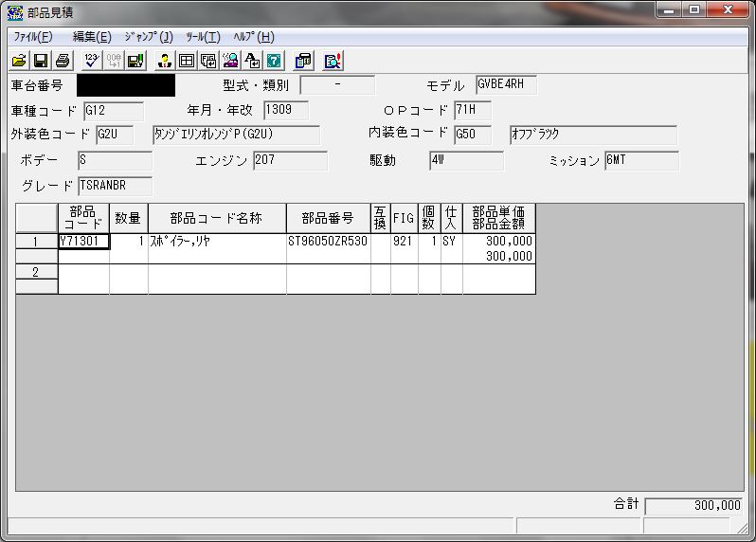Click the 車種コード field showing G12
Viewport: 756px width, 542px height.
pyautogui.click(x=114, y=111)
